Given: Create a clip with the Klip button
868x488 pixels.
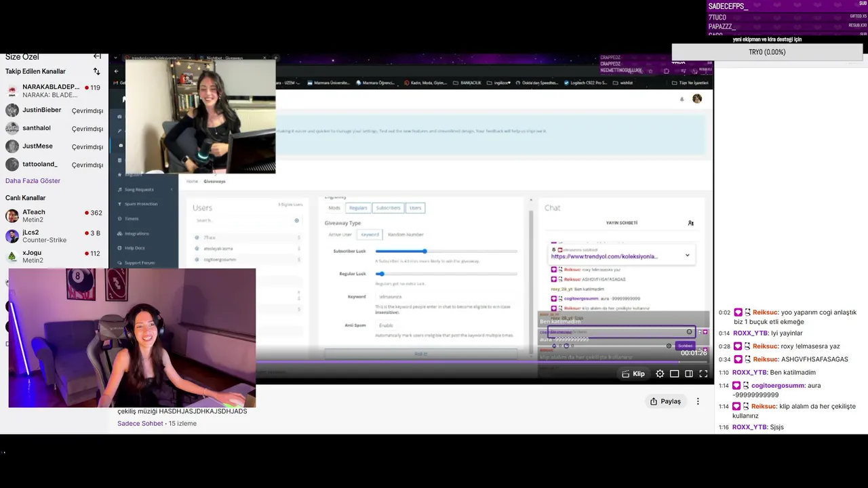Looking at the screenshot, I should (x=633, y=373).
